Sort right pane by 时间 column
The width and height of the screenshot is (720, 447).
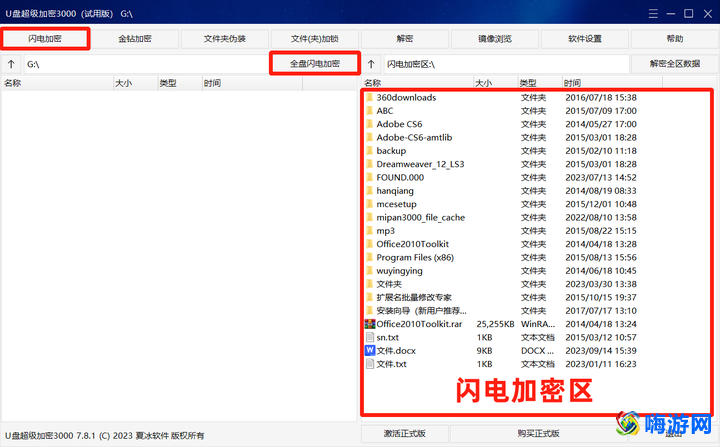pyautogui.click(x=612, y=83)
